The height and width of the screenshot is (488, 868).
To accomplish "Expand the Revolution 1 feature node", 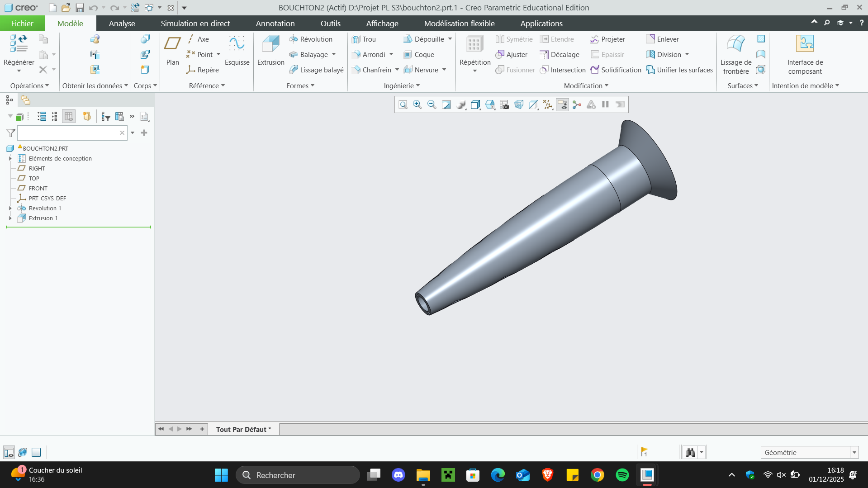I will pos(10,208).
